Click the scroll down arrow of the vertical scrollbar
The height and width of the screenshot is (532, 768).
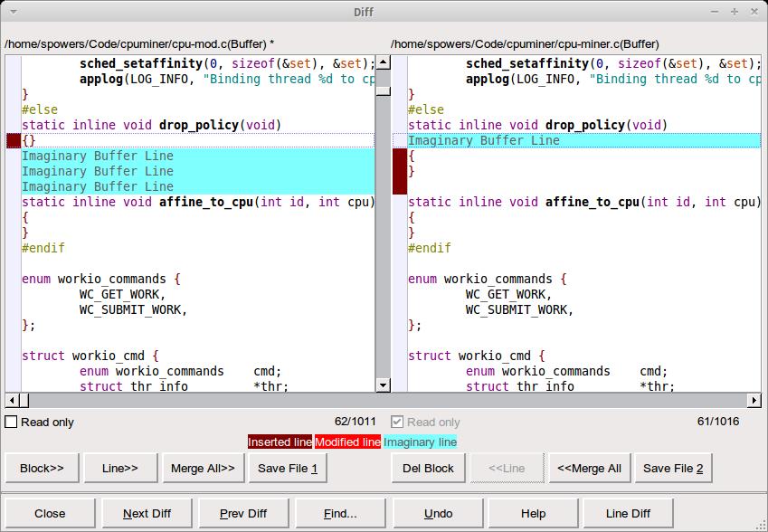pos(383,385)
